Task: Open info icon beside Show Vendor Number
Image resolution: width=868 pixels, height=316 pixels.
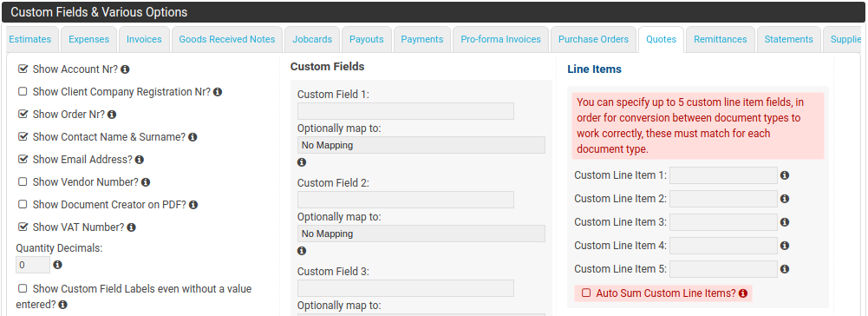Action: tap(146, 181)
